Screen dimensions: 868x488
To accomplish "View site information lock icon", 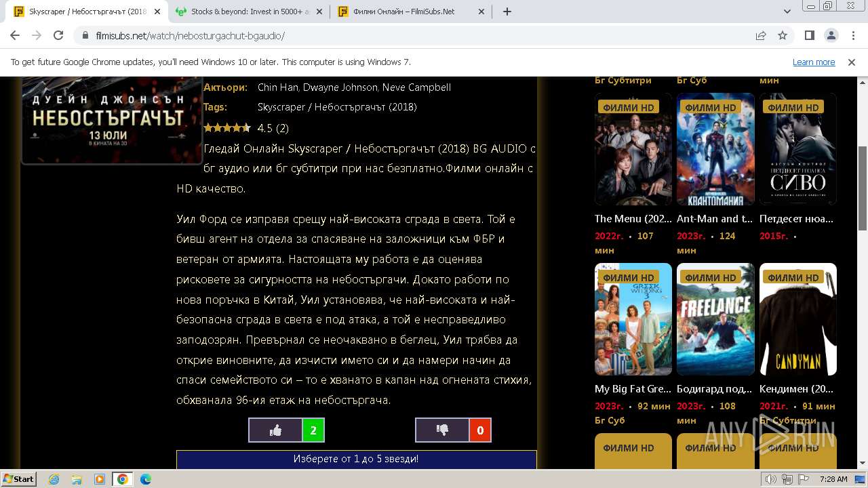I will point(85,35).
